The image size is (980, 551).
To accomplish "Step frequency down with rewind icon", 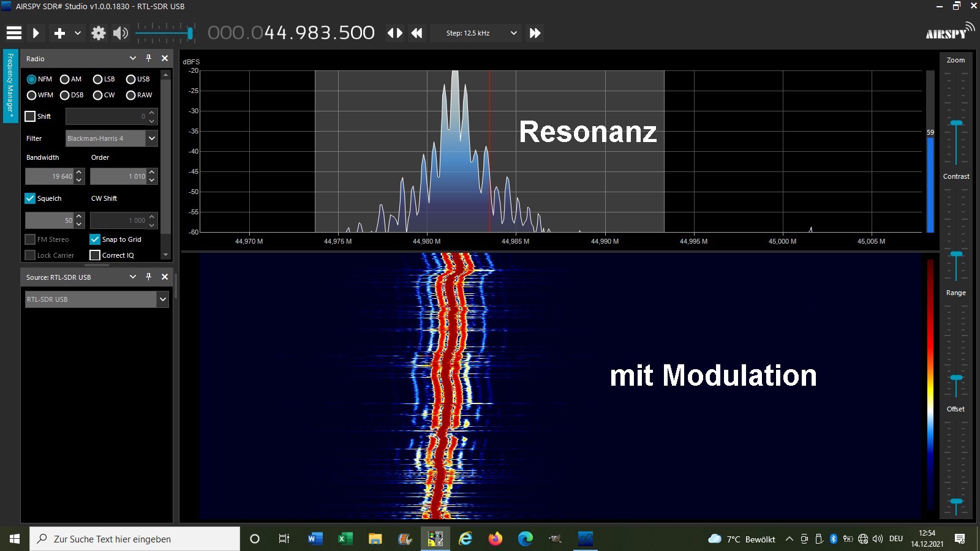I will 417,33.
